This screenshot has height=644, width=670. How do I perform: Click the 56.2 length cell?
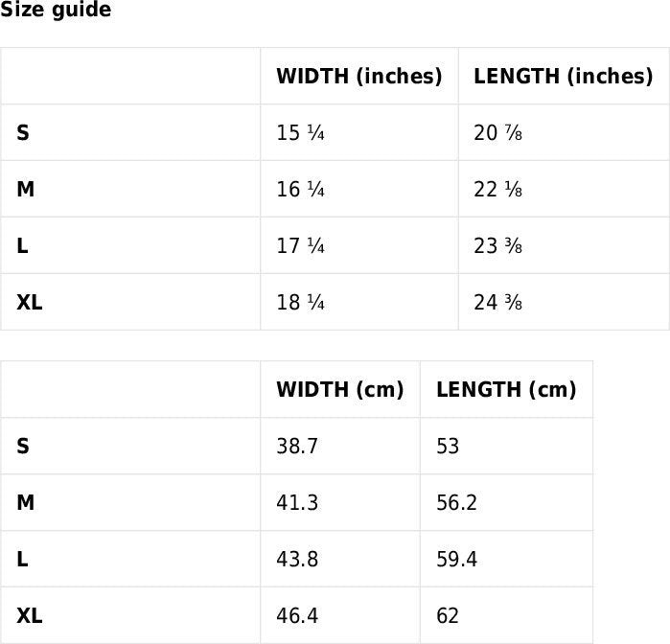(456, 503)
